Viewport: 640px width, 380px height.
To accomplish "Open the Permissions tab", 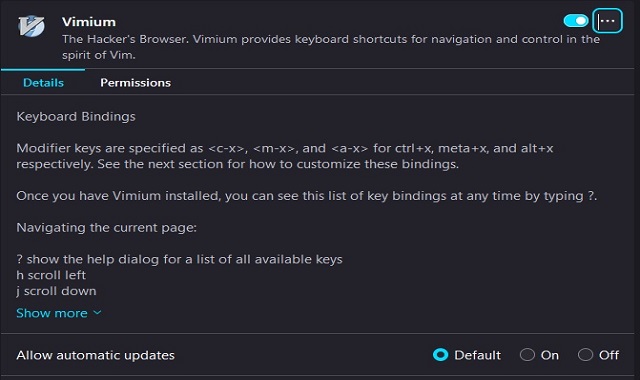I will pyautogui.click(x=136, y=82).
